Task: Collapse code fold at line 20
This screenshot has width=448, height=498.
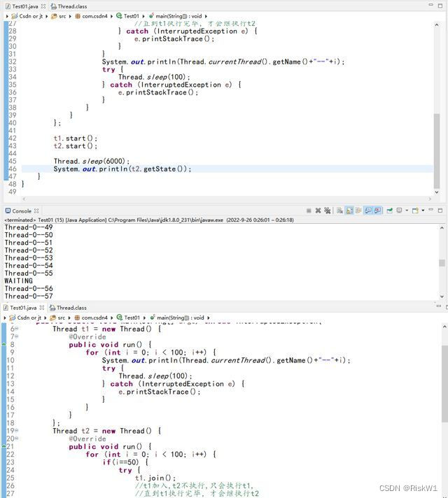Action: tap(17, 439)
